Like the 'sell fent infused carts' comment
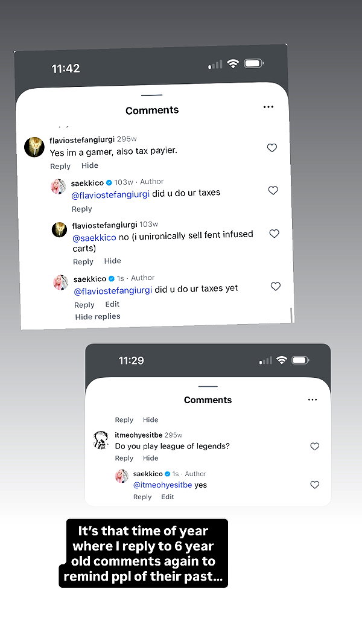362x644 pixels. coord(274,234)
